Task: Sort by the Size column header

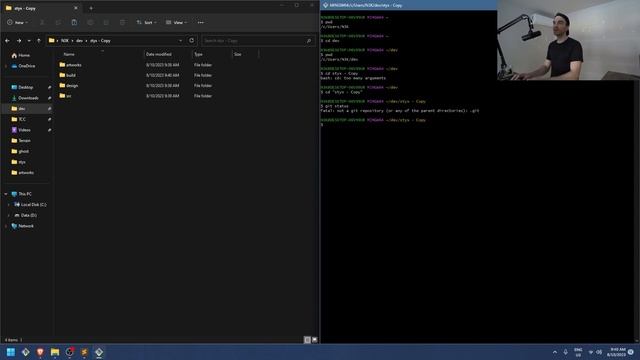Action: (x=238, y=54)
